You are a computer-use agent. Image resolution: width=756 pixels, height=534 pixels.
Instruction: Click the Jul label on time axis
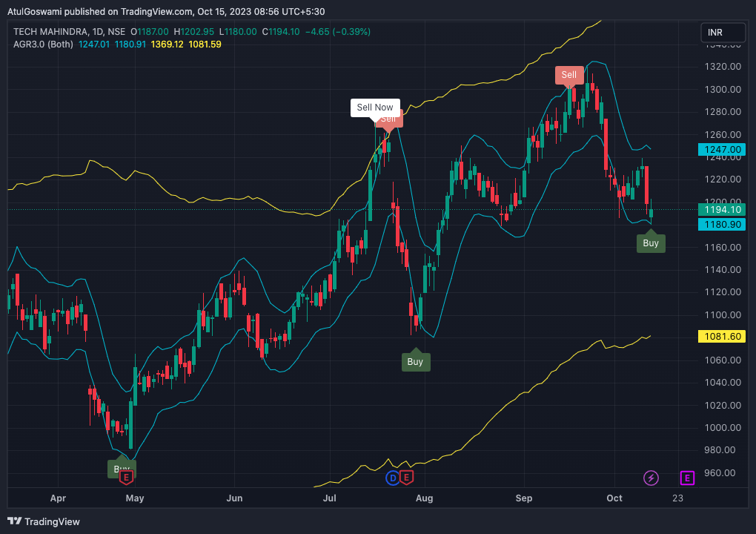(329, 498)
